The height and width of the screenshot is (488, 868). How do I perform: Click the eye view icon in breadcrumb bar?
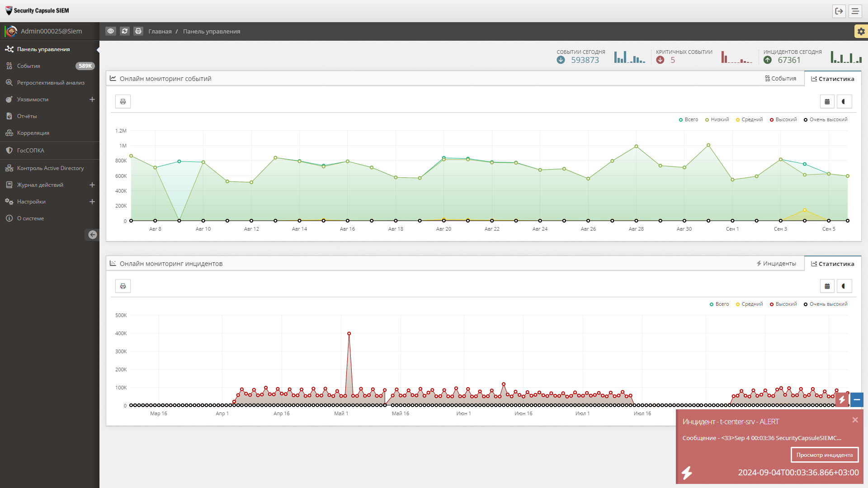110,31
